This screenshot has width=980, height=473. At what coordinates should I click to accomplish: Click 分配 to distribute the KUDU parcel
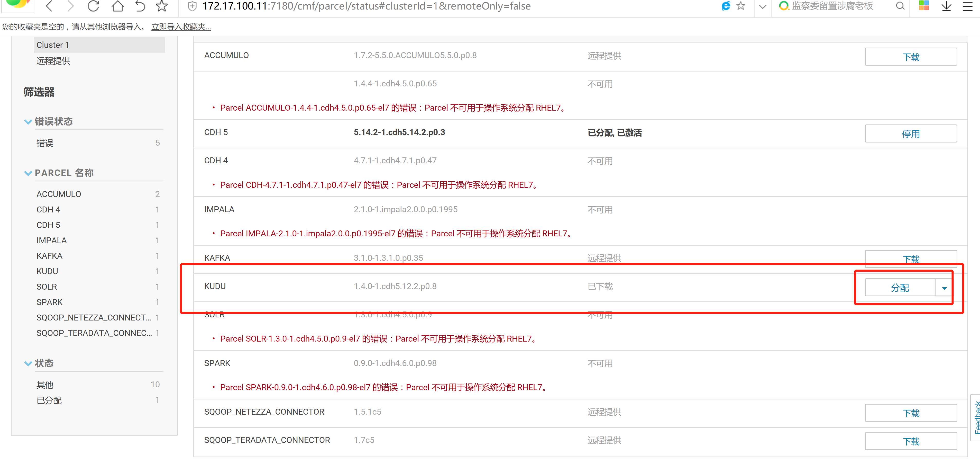click(900, 288)
